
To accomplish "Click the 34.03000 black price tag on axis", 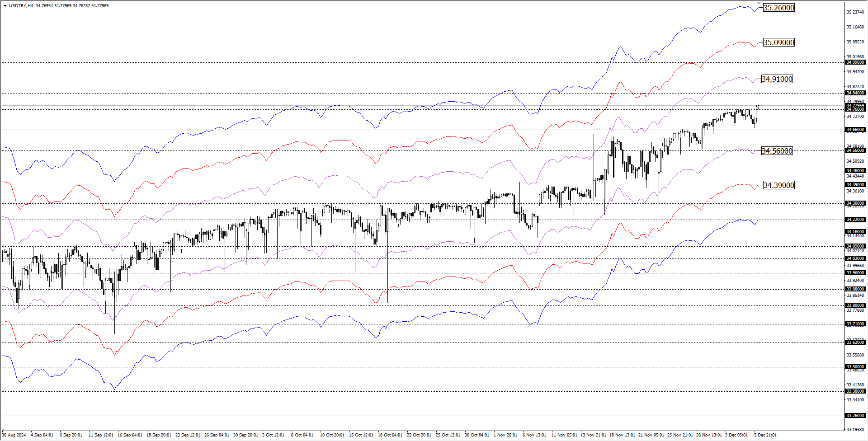I will (855, 258).
